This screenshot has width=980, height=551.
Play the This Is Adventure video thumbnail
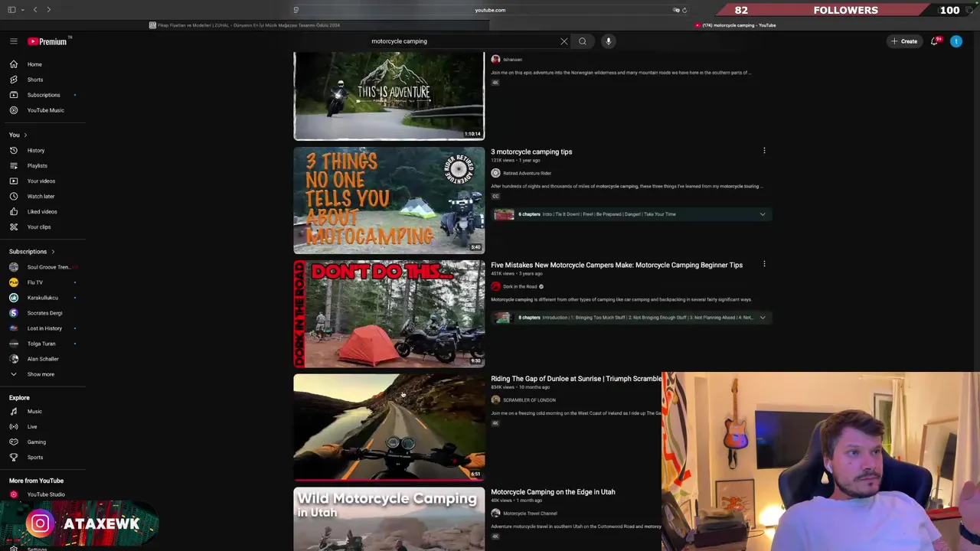389,96
